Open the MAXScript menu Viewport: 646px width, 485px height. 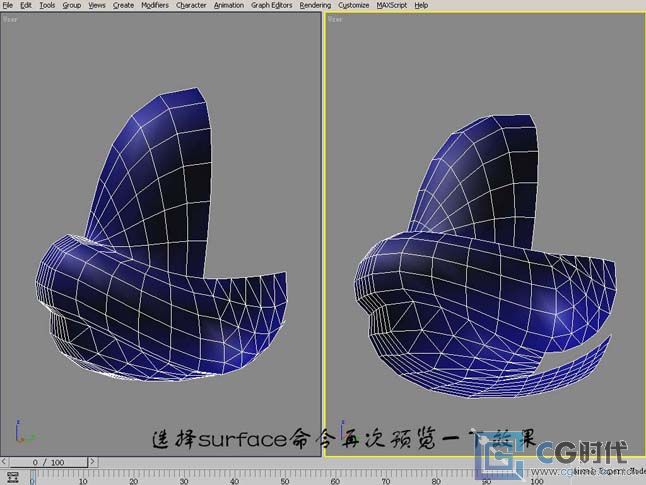pyautogui.click(x=393, y=5)
